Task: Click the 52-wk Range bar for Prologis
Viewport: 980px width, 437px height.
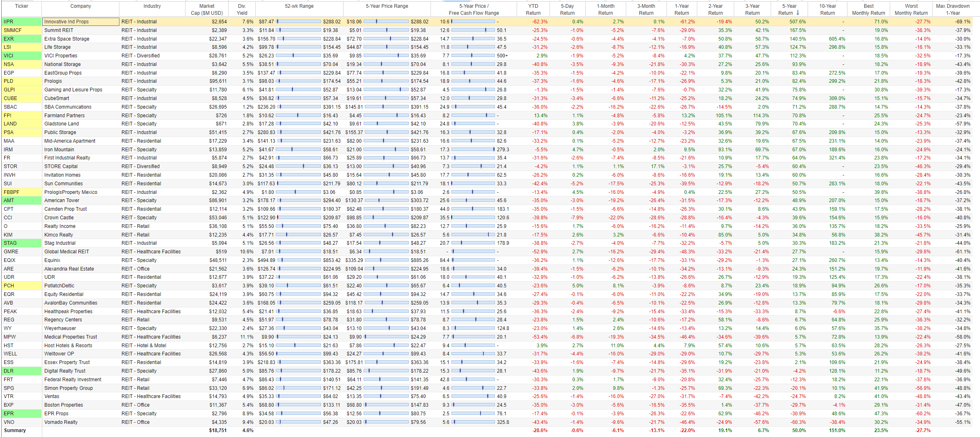Action: (299, 81)
